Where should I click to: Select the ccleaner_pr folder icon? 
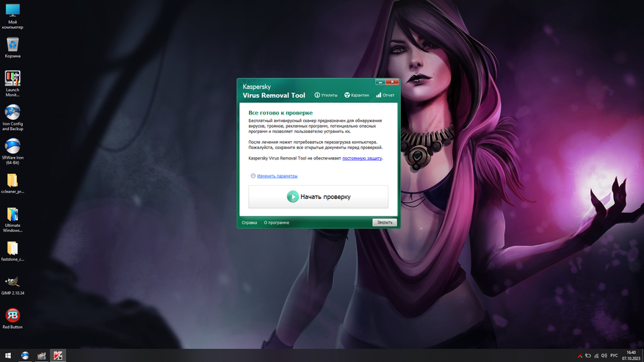coord(12,184)
